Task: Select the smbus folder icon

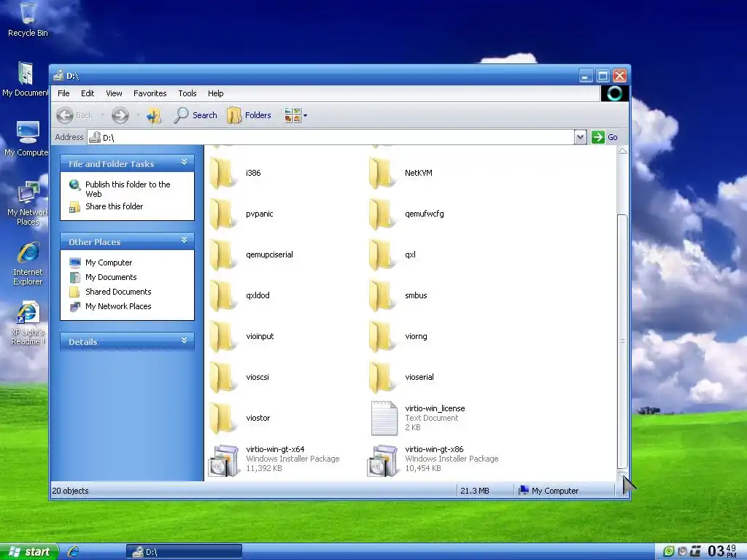Action: 382,296
